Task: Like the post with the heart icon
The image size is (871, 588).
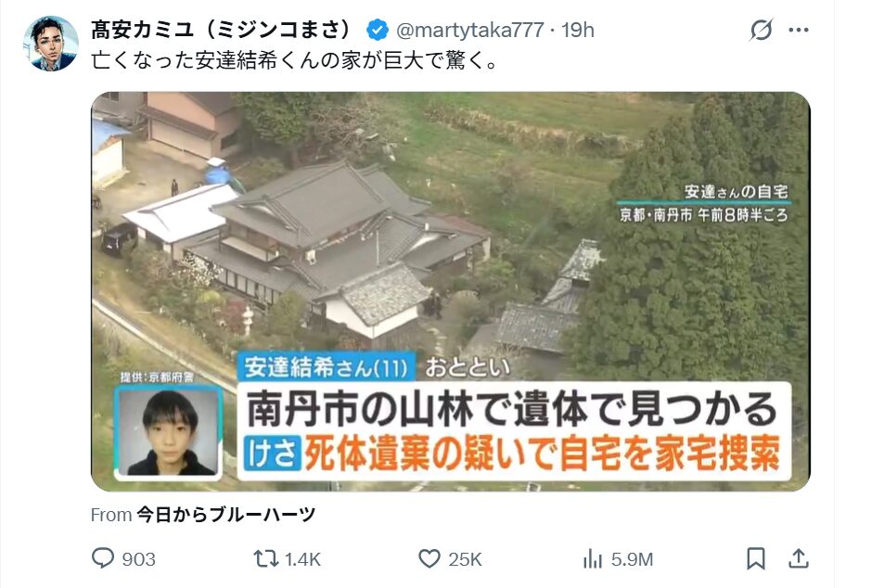Action: (x=429, y=558)
